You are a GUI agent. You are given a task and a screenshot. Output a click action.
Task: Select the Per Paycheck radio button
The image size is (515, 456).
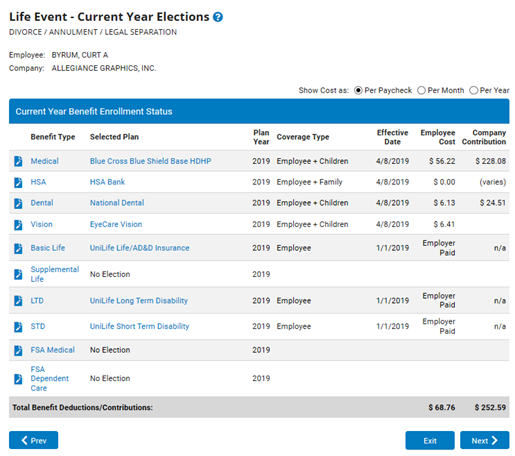(x=358, y=90)
